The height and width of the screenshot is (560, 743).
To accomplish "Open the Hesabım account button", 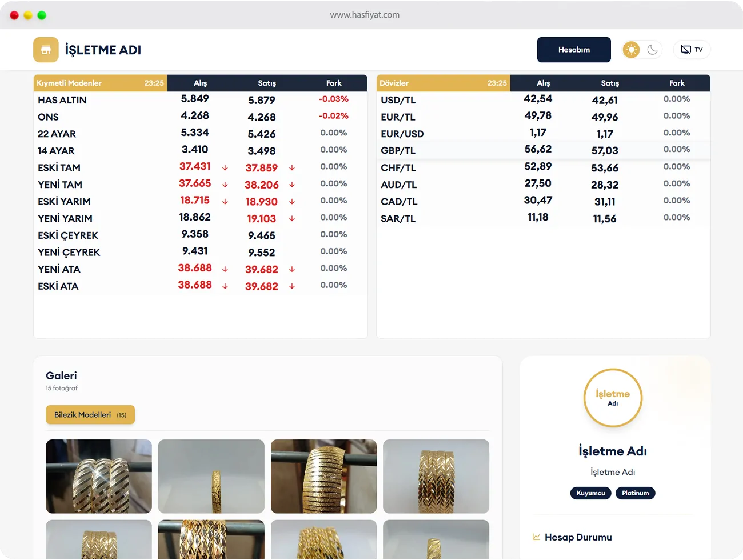I will pyautogui.click(x=574, y=50).
